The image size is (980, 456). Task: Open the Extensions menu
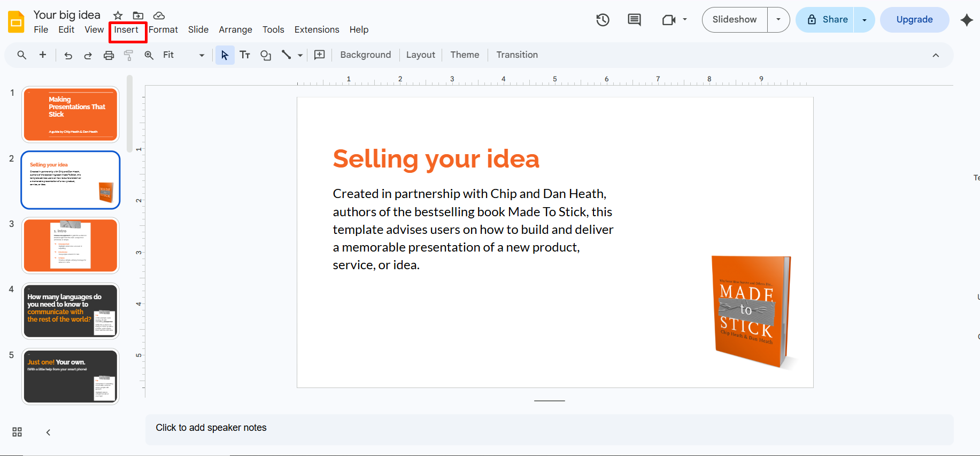(317, 29)
